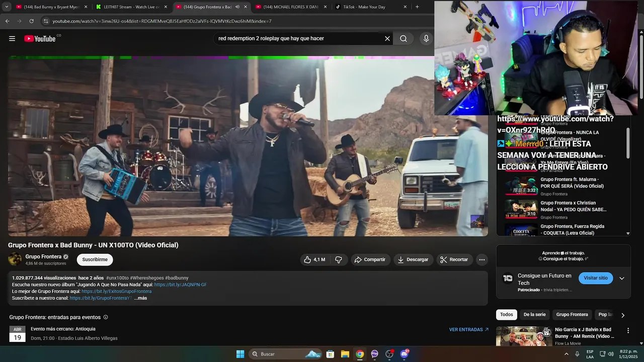Viewport: 644px width, 362px height.
Task: Open the YouTube hamburger guide menu
Action: point(12,39)
